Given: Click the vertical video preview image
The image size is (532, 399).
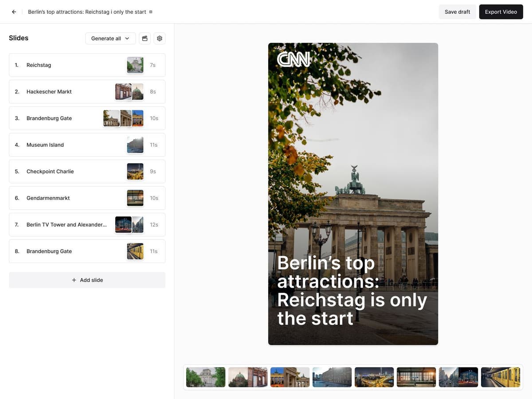Looking at the screenshot, I should click(353, 194).
